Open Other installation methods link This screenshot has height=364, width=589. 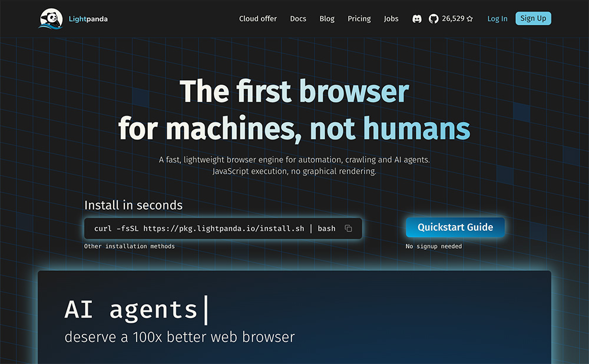pos(129,246)
